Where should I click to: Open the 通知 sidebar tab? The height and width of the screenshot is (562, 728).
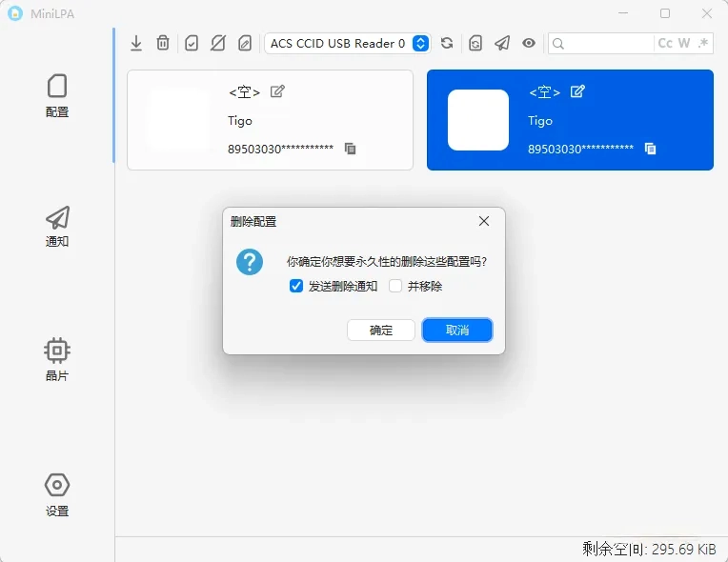57,227
